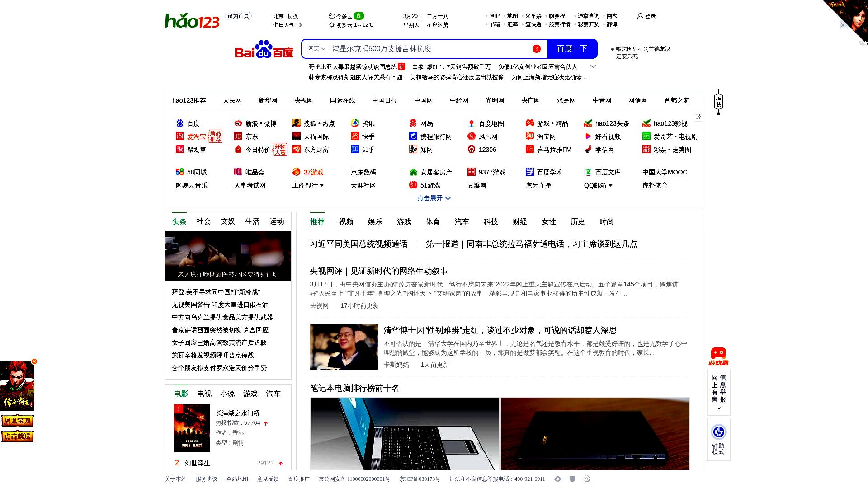This screenshot has height=488, width=868.
Task: Open the 58同城 icon
Action: coord(180,172)
